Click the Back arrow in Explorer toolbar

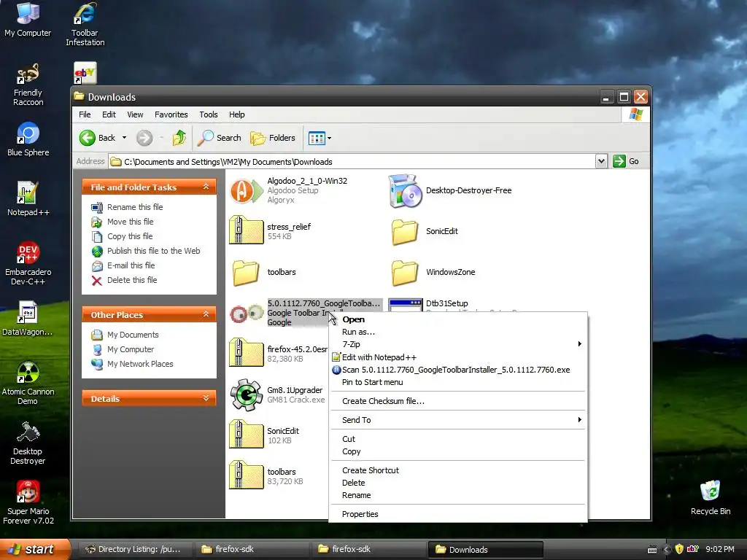[x=88, y=138]
